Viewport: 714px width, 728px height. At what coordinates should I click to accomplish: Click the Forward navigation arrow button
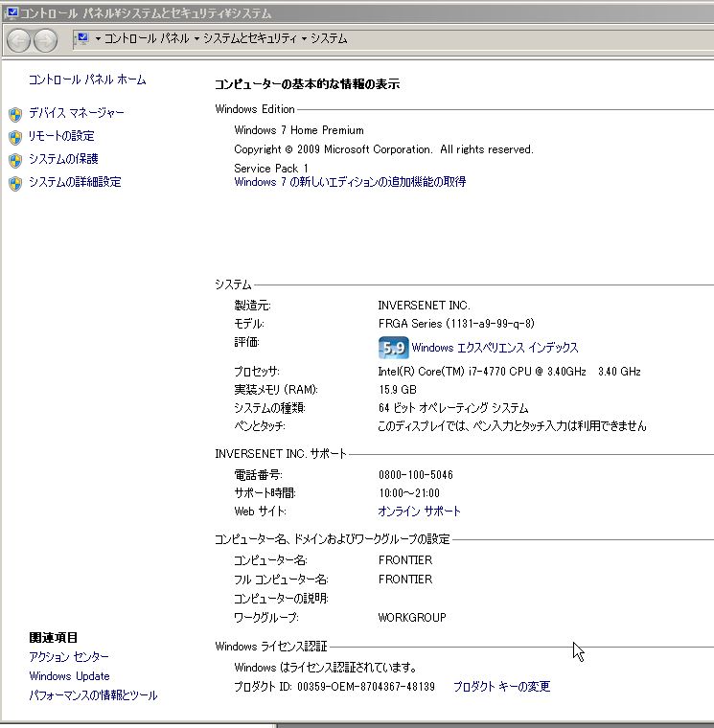(46, 40)
